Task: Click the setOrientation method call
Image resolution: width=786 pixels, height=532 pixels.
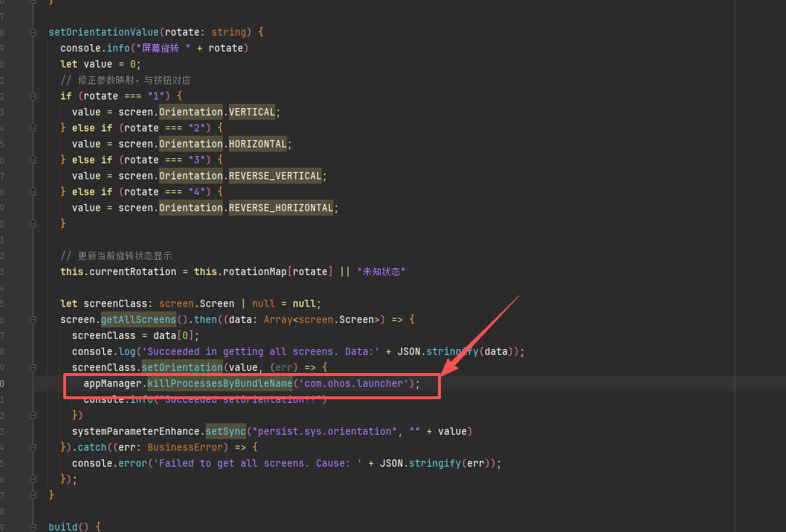Action: pyautogui.click(x=182, y=368)
